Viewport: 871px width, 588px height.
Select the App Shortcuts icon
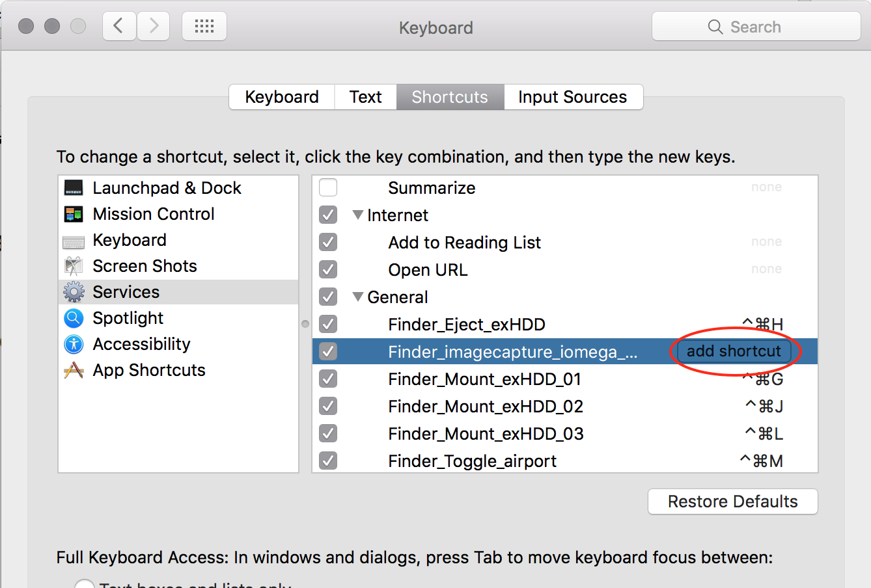74,370
